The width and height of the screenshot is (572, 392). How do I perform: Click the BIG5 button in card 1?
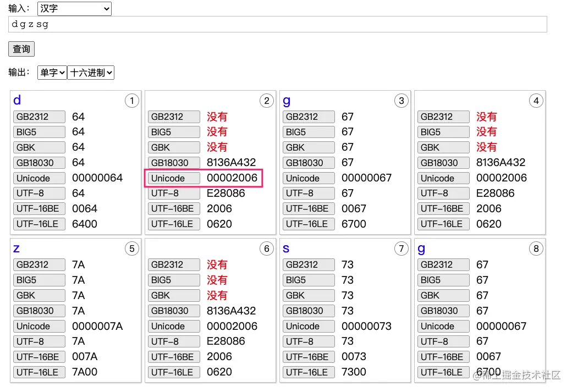40,132
